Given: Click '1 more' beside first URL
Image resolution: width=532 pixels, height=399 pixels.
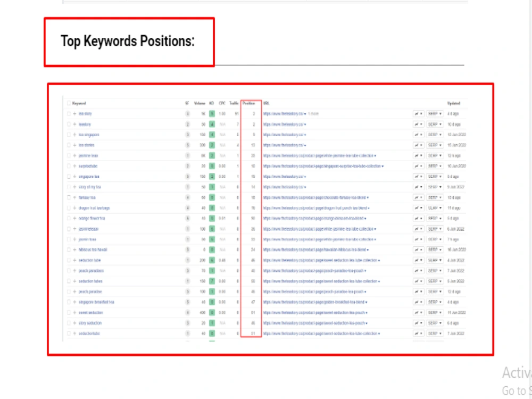Looking at the screenshot, I should pyautogui.click(x=313, y=114).
